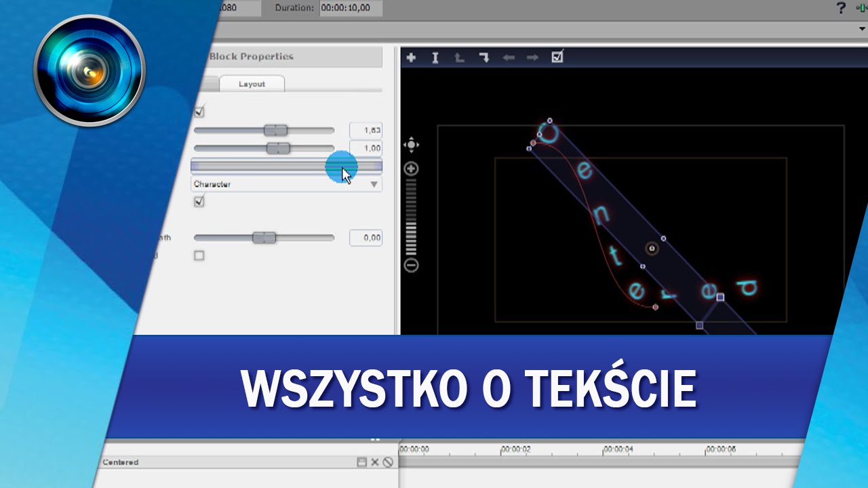Click the top-right dropdown arrow
868x488 pixels.
pyautogui.click(x=863, y=29)
